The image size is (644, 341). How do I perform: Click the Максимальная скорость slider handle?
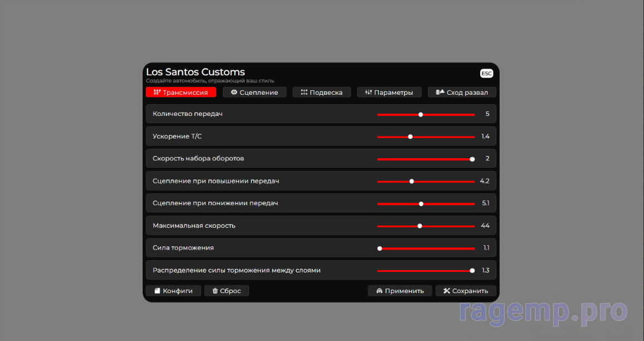tap(419, 226)
